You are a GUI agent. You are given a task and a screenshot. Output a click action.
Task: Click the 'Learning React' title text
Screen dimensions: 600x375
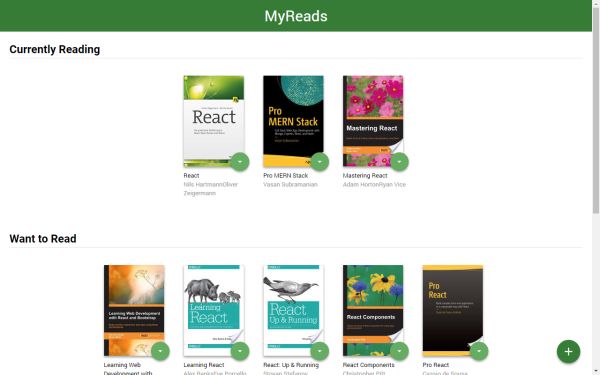204,365
